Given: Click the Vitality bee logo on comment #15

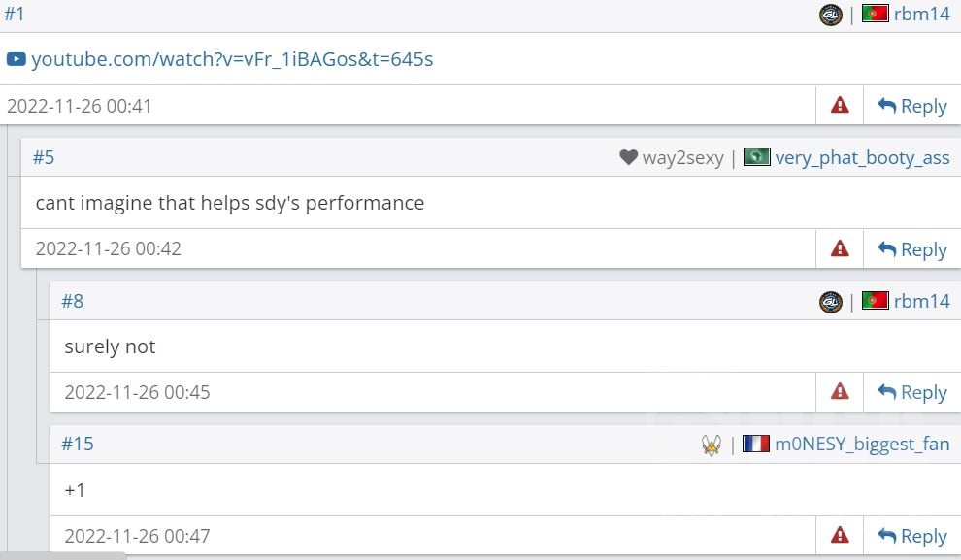Looking at the screenshot, I should [x=712, y=445].
